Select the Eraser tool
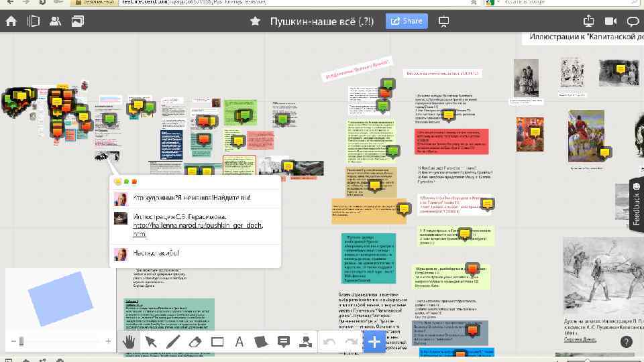Image resolution: width=644 pixels, height=362 pixels. coord(195,341)
